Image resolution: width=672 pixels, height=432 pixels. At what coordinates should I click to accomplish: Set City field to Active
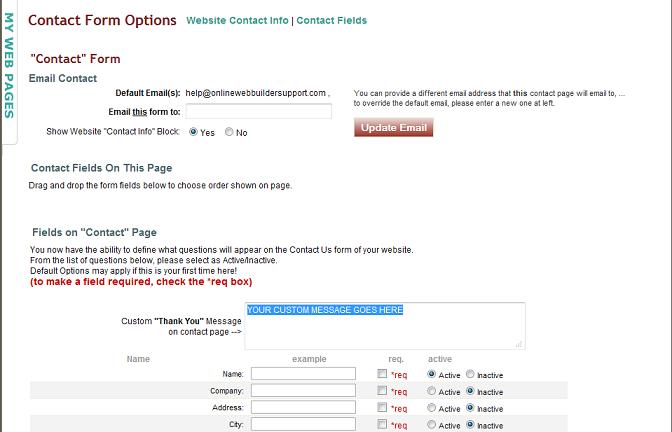pyautogui.click(x=432, y=424)
